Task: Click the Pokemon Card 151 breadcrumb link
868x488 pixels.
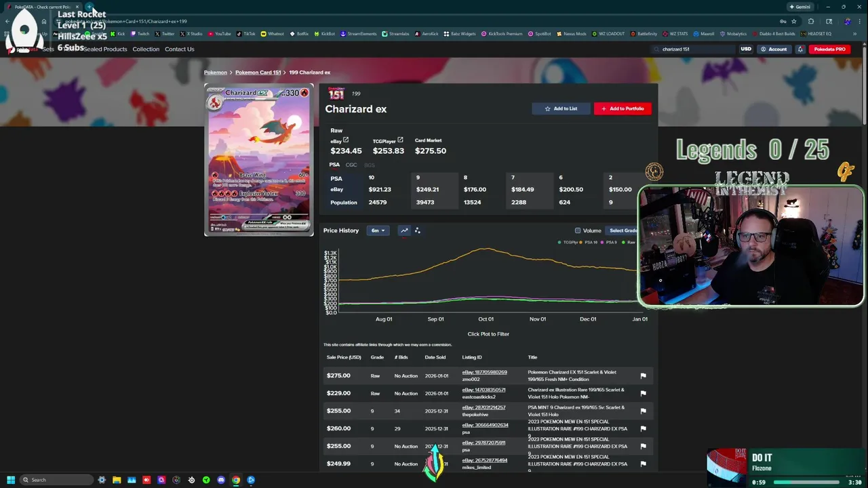Action: tap(258, 73)
